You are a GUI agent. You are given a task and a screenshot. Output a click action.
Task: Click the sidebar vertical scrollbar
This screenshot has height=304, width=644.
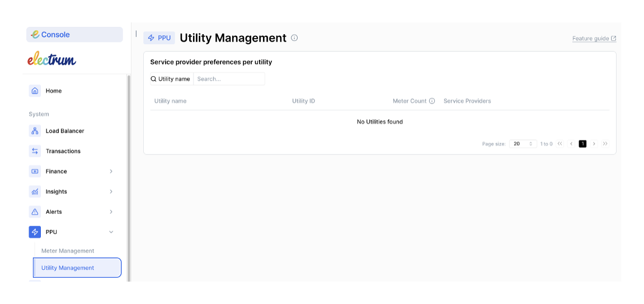click(129, 178)
